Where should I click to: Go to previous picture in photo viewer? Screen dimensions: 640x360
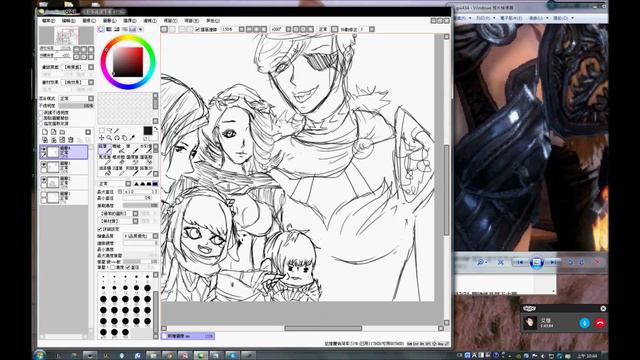click(x=520, y=262)
